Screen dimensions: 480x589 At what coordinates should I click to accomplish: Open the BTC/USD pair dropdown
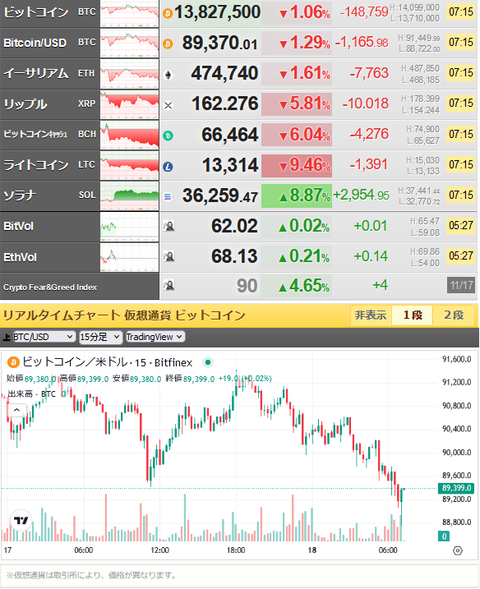[x=44, y=337]
